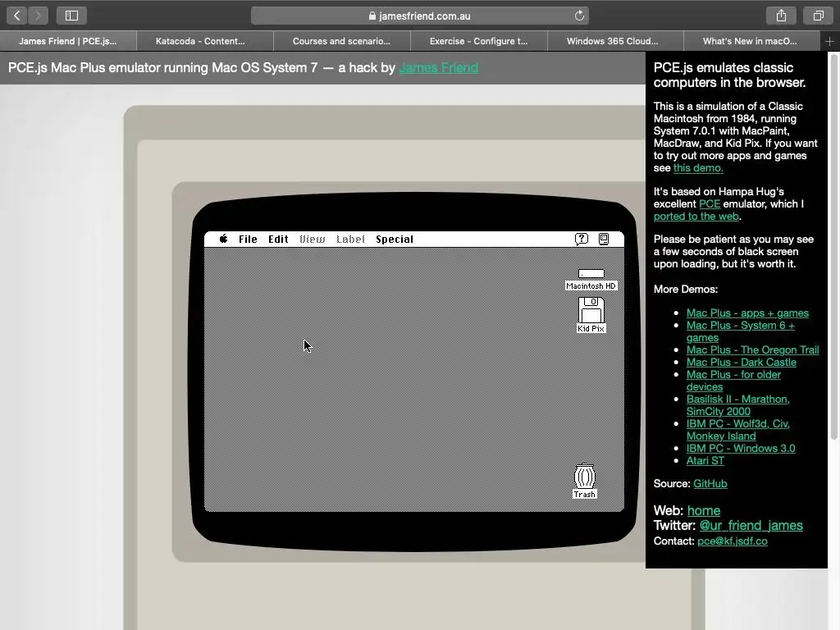
Task: Open Basilisk II - Marathon, SimCity 2000
Action: tap(737, 405)
